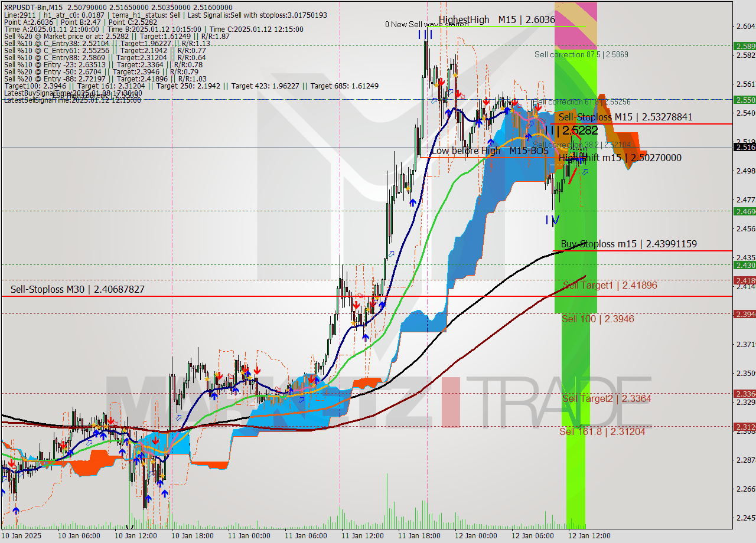Click the 'Target100: 2.3946' targets line
The image size is (756, 543).
191,86
